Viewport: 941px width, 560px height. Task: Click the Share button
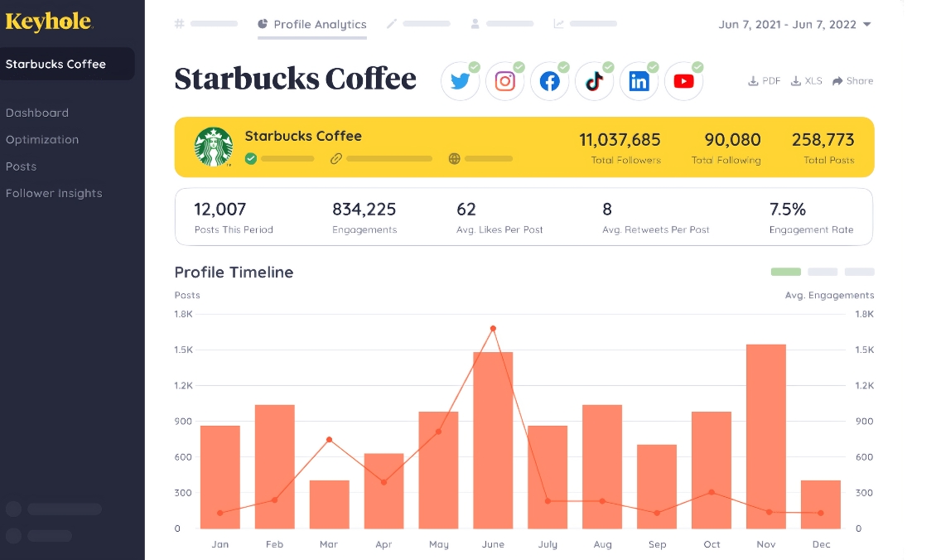click(x=853, y=81)
